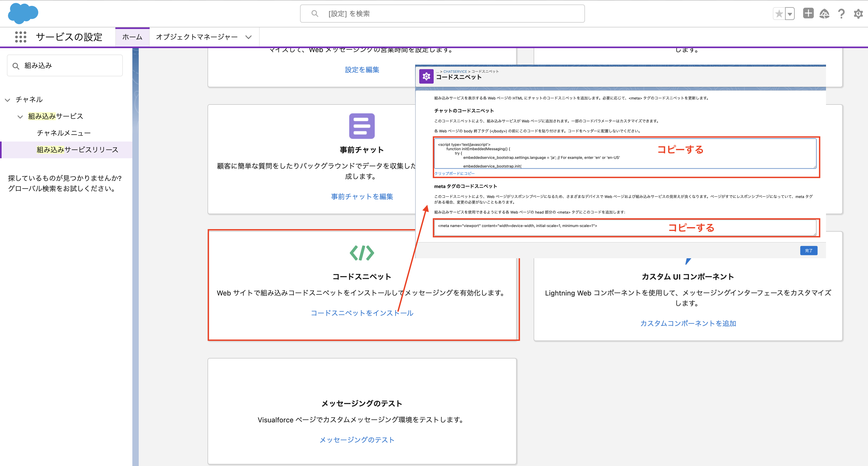
Task: Open the favorites list dropdown arrow
Action: tap(790, 14)
